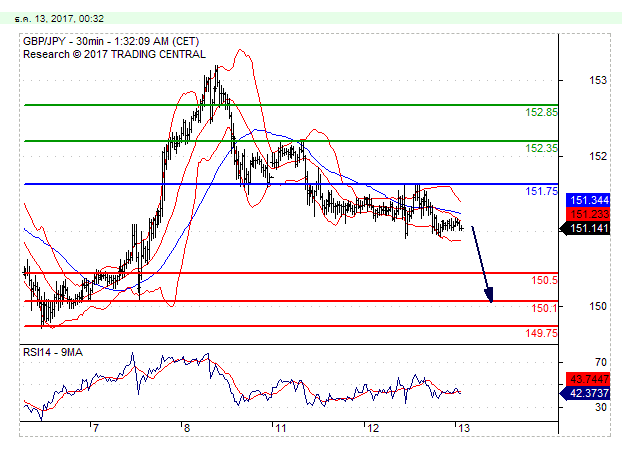
Task: Click the 152.85 resistance level label
Action: click(541, 112)
